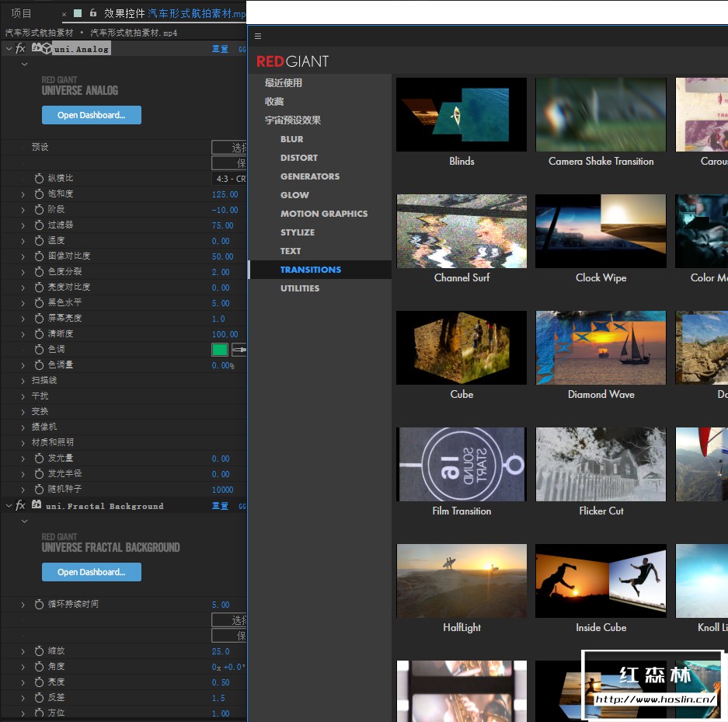Screen dimensions: 728x722
Task: Toggle the stopwatch for 清晰度
Action: [39, 334]
